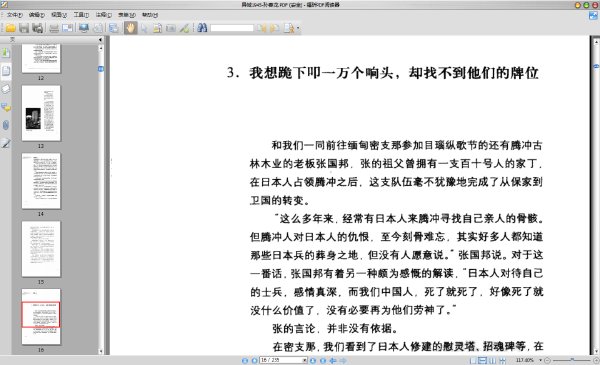Click the faded page icon beside the monitor
This screenshot has height=365, width=600.
[x=98, y=28]
